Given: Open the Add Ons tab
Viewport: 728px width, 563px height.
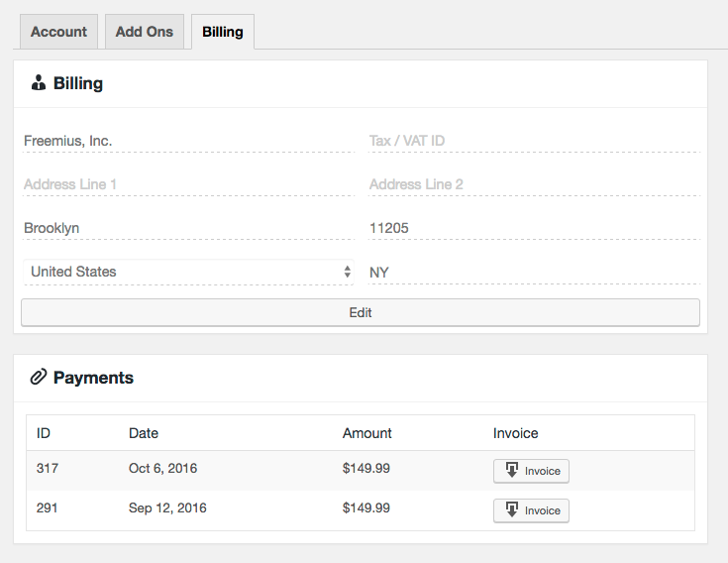Looking at the screenshot, I should click(145, 32).
